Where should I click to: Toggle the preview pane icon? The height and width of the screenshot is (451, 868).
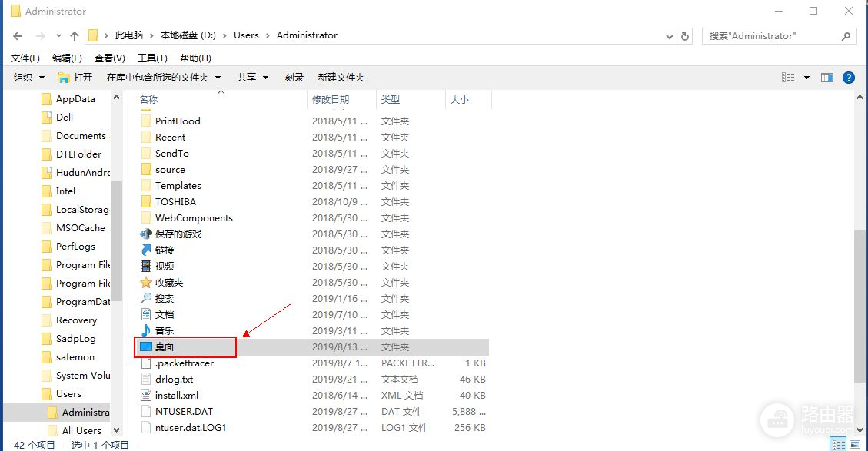[827, 78]
